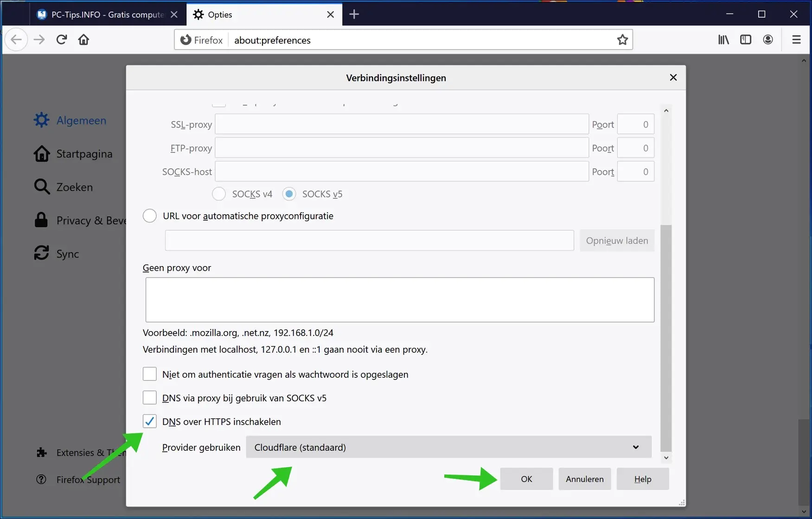Click the SOCKS-host Poort field
This screenshot has height=519, width=812.
pos(636,171)
